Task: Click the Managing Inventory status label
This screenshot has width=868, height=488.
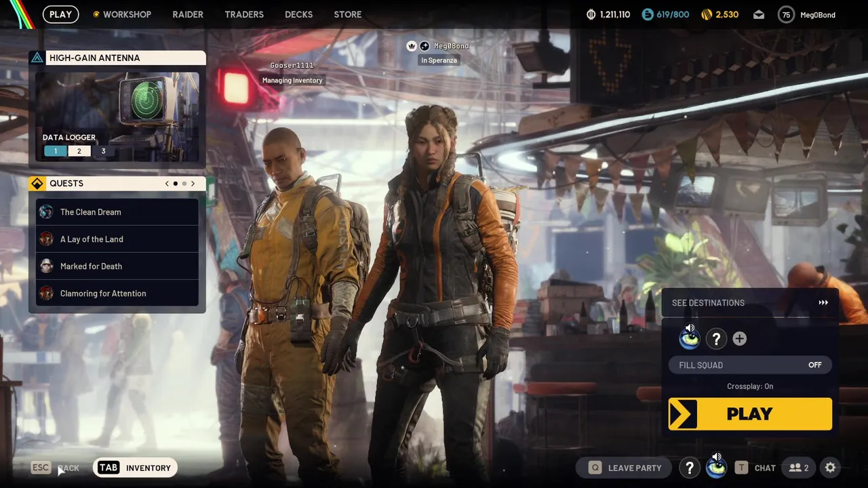Action: point(292,80)
